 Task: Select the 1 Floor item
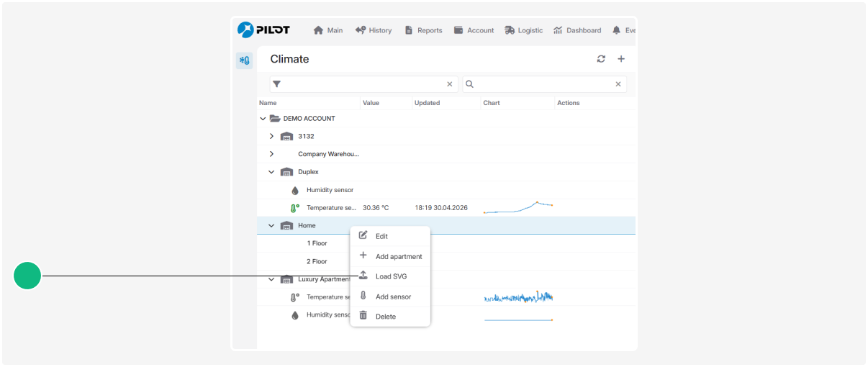(317, 243)
